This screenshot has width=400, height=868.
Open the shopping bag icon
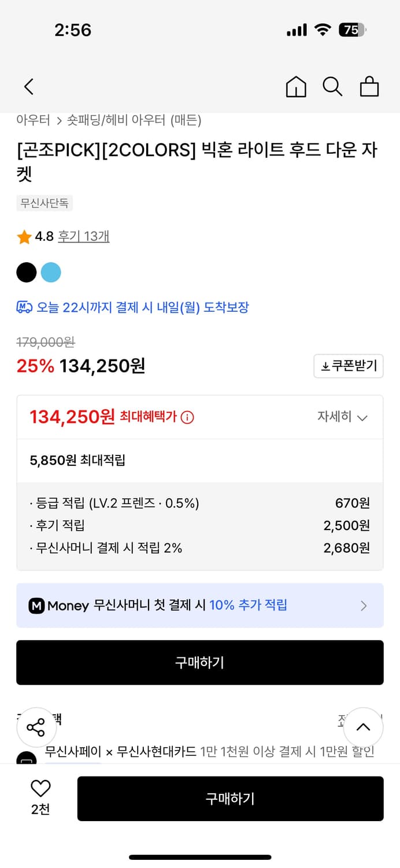coord(369,87)
